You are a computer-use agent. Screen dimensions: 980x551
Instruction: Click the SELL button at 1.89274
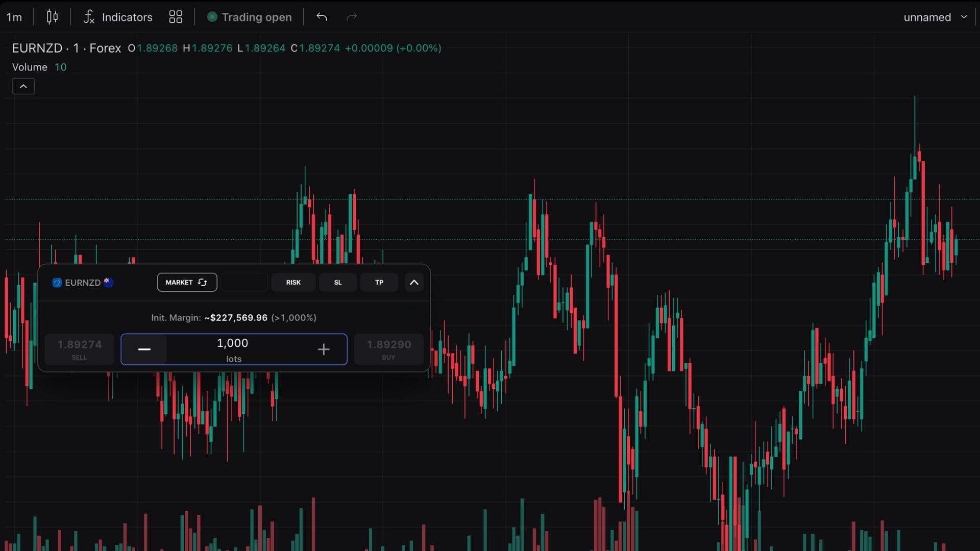tap(79, 349)
